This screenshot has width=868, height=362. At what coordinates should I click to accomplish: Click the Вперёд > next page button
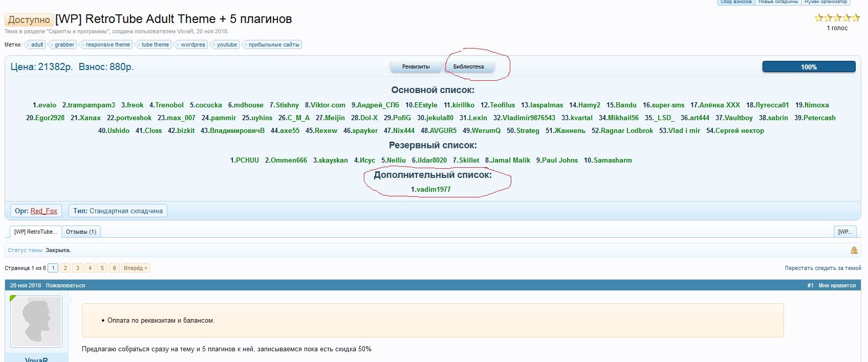click(x=135, y=268)
